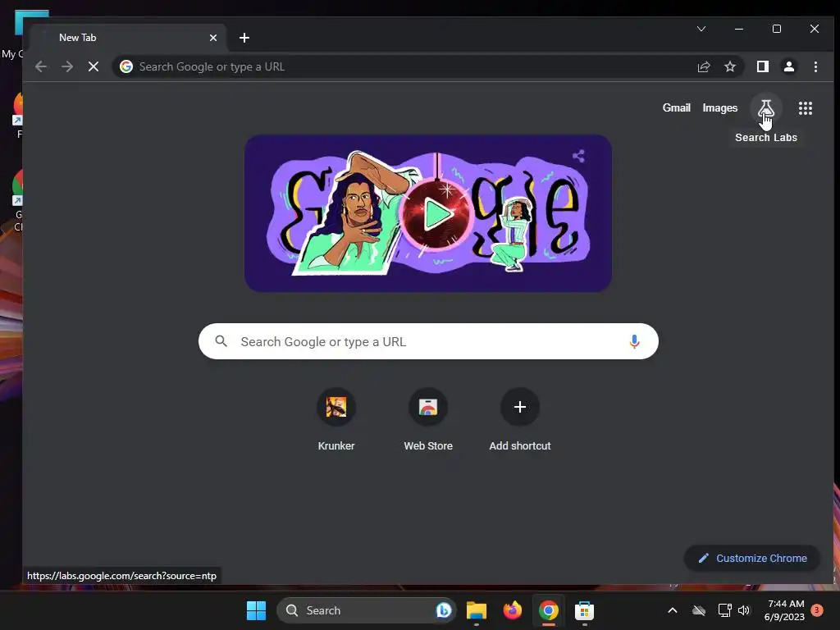Image resolution: width=840 pixels, height=630 pixels.
Task: Open a new tab with plus
Action: 244,38
